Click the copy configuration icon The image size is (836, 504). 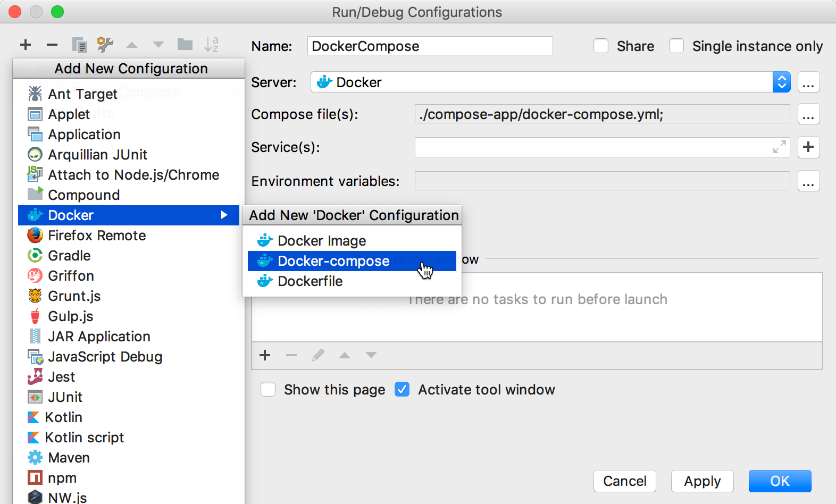point(79,45)
